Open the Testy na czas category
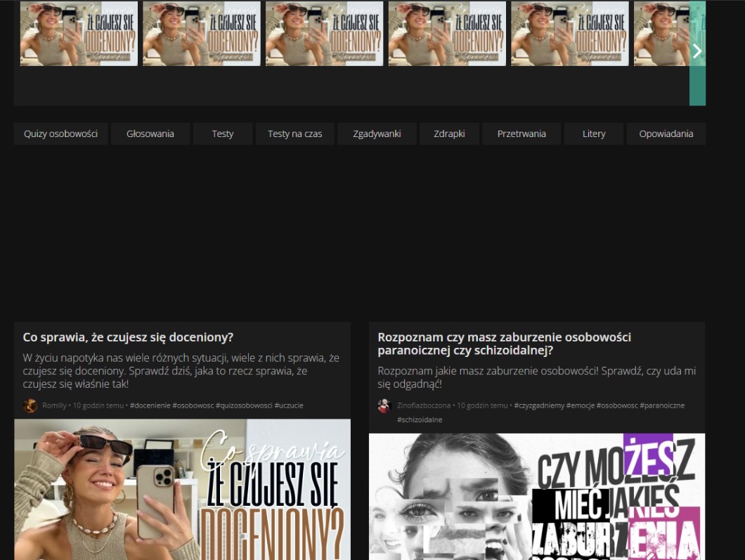Image resolution: width=745 pixels, height=560 pixels. coord(294,134)
